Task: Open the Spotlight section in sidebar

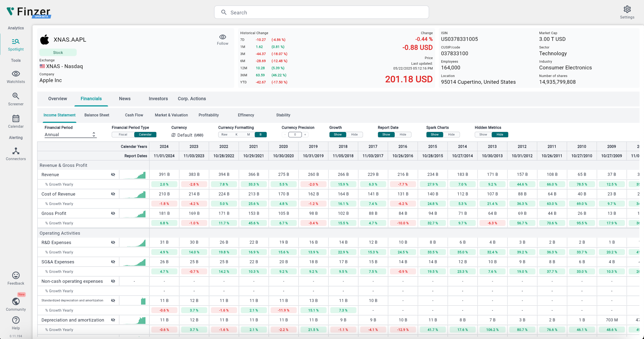Action: tap(16, 45)
